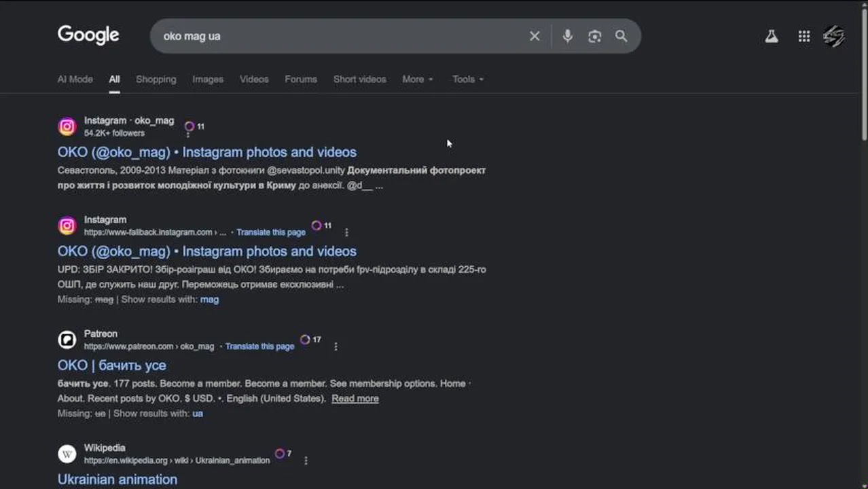Open AI Mode tab
868x489 pixels.
point(75,79)
